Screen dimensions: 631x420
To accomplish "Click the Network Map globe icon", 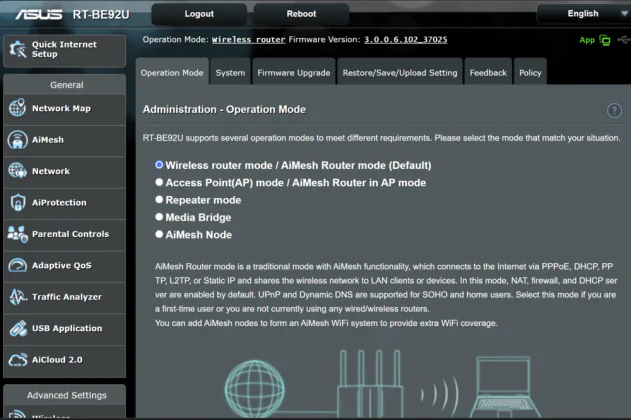I will pos(17,108).
